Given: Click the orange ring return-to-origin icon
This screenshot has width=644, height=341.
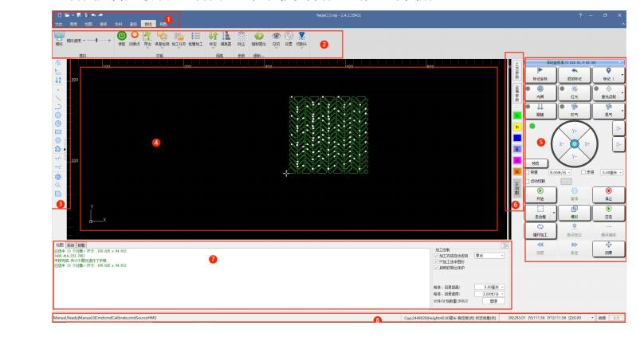Looking at the screenshot, I should point(135,36).
